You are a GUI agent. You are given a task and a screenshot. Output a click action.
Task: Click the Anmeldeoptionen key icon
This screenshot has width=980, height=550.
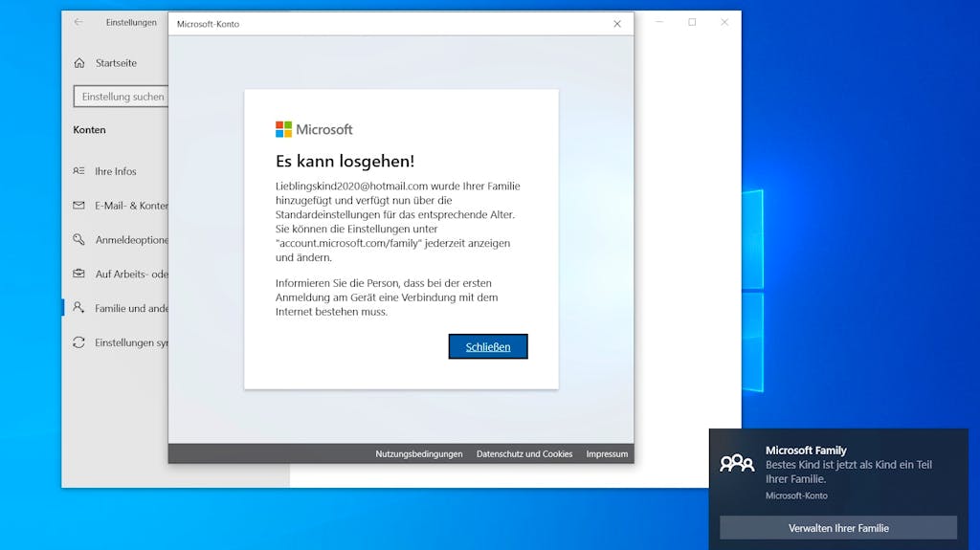78,239
